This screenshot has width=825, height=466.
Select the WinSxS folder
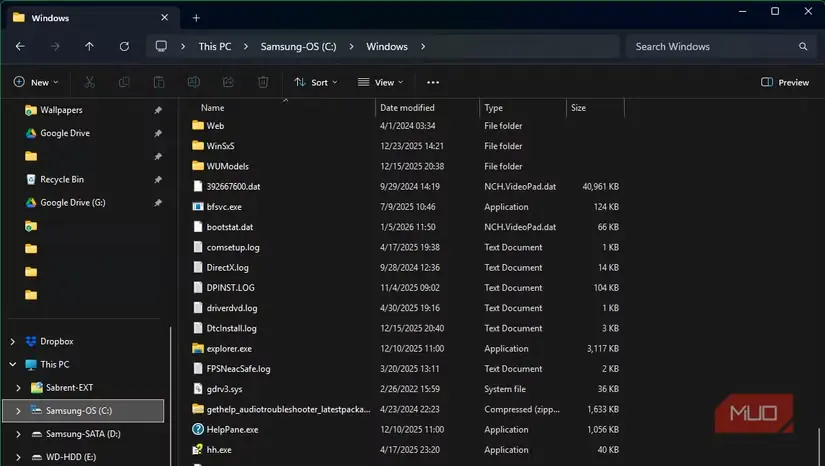220,146
